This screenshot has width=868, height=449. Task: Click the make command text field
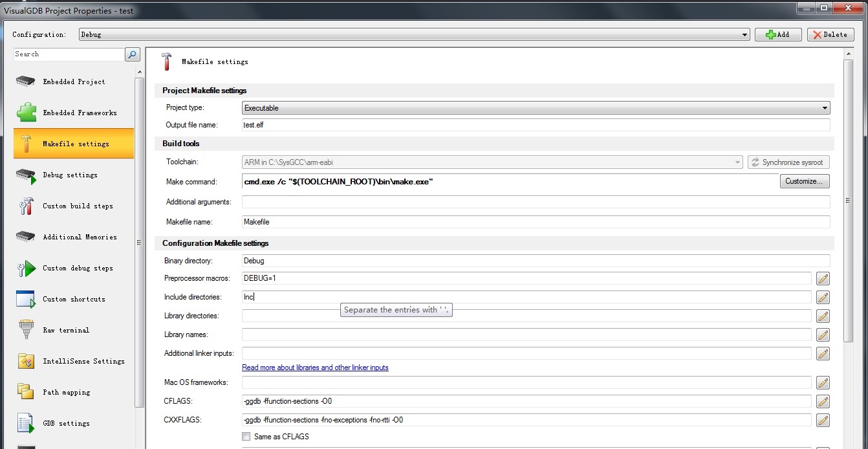[510, 182]
